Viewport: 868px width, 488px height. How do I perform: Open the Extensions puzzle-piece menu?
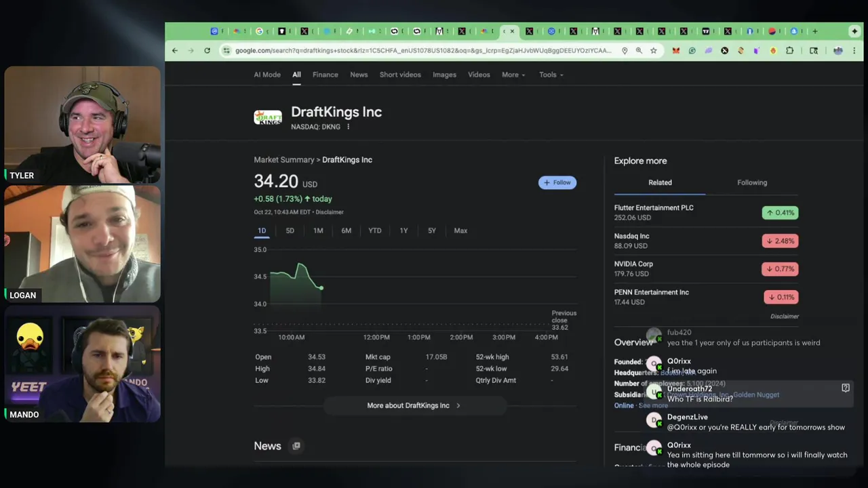click(790, 50)
